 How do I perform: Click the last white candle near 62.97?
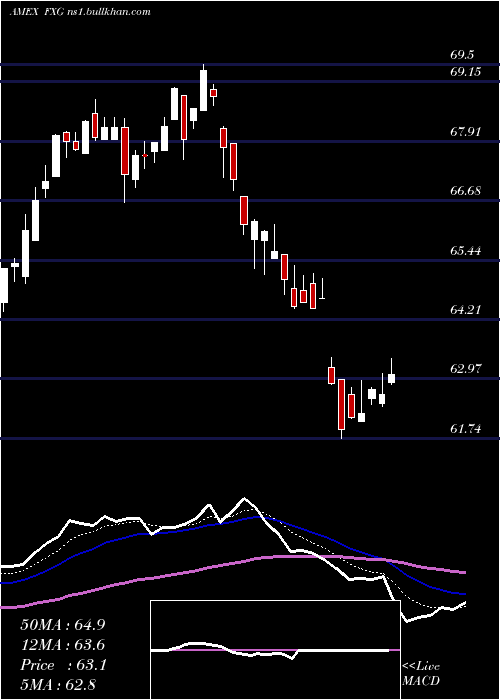coord(392,372)
